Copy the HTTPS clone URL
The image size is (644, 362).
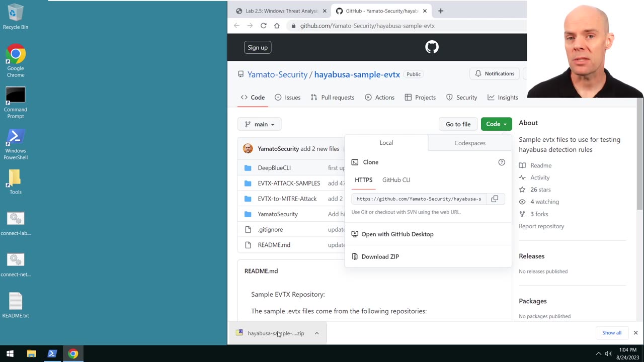click(495, 199)
